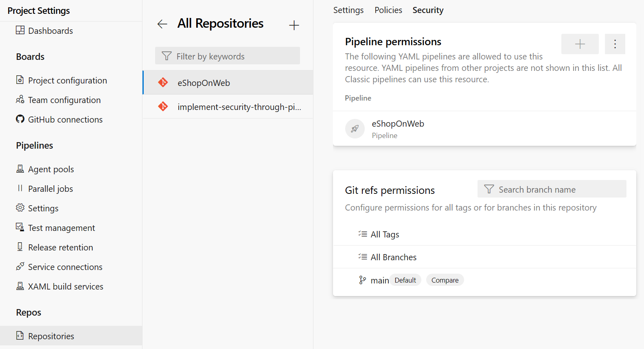This screenshot has height=349, width=644.
Task: Open the Settings tab for eShopOnWeb
Action: pos(348,10)
